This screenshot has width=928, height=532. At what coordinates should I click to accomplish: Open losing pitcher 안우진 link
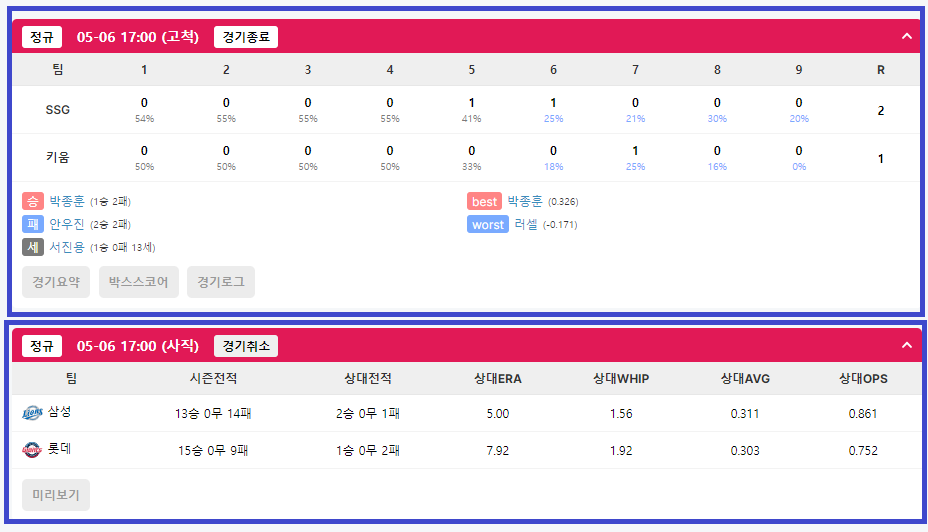67,224
